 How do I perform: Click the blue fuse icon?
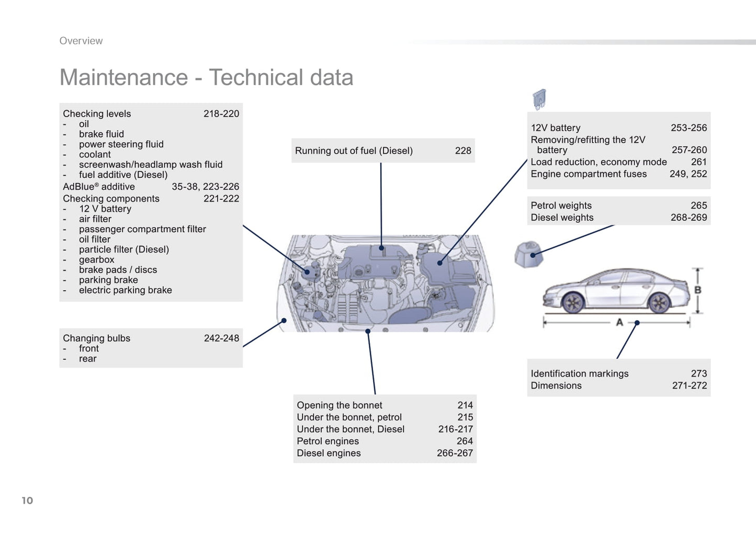[539, 99]
